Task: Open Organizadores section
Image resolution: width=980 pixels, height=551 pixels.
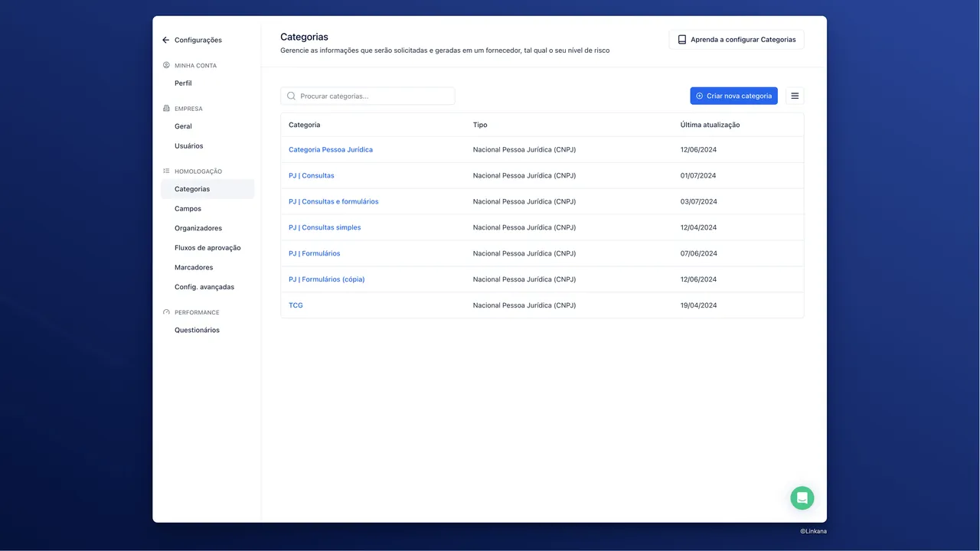Action: pyautogui.click(x=198, y=228)
